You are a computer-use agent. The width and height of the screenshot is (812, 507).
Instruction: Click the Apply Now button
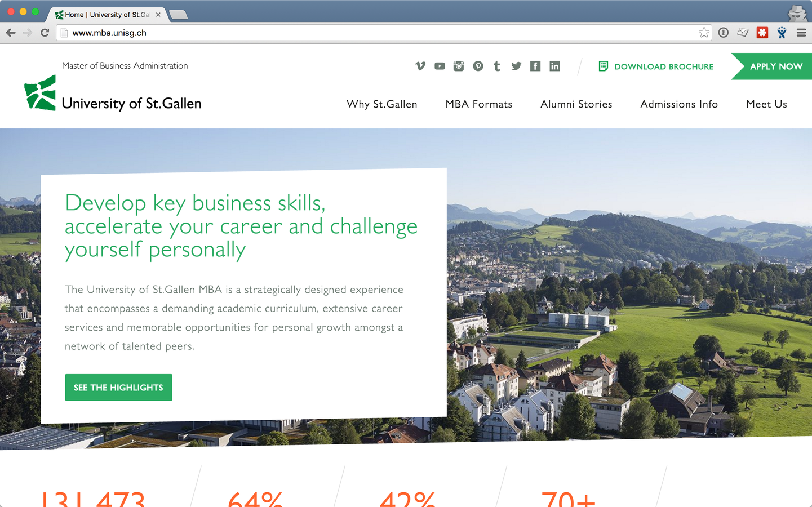click(772, 66)
